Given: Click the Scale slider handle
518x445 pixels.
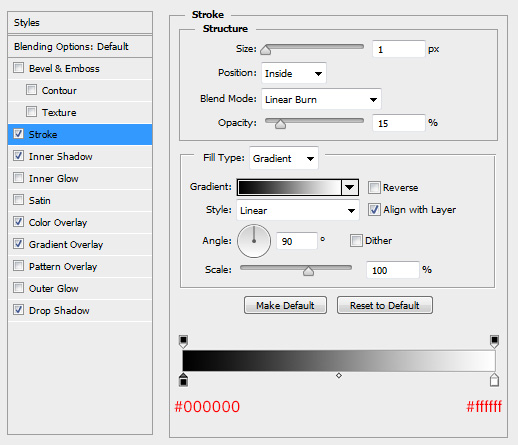Looking at the screenshot, I should pos(308,271).
